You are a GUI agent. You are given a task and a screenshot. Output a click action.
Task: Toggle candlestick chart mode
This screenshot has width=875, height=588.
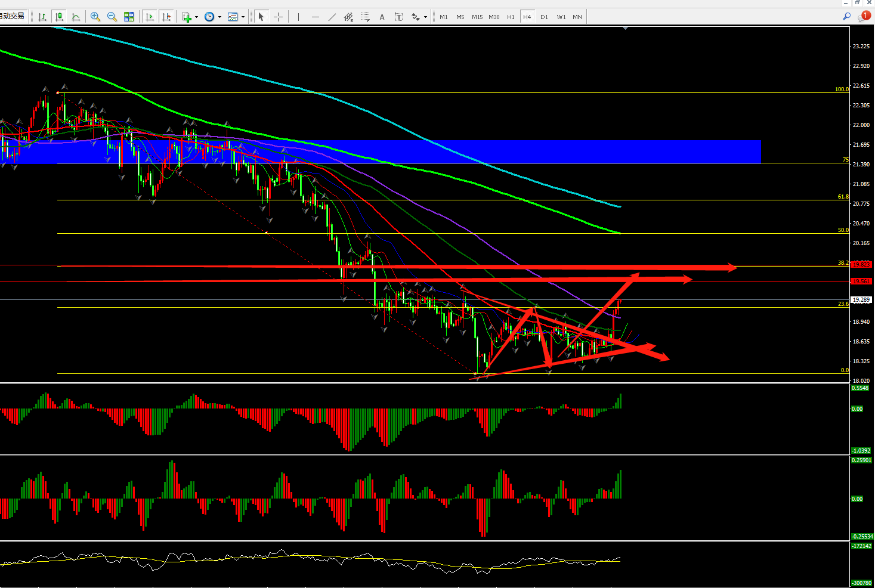pyautogui.click(x=59, y=17)
